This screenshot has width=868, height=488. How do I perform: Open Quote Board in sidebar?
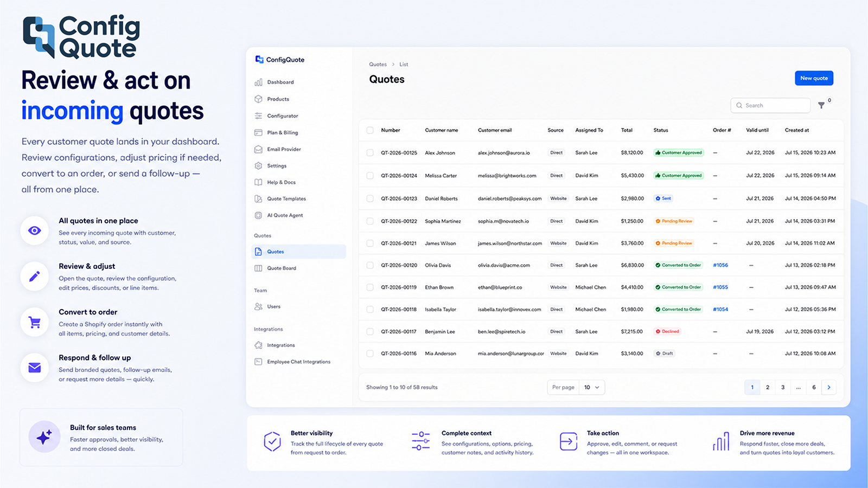click(282, 268)
